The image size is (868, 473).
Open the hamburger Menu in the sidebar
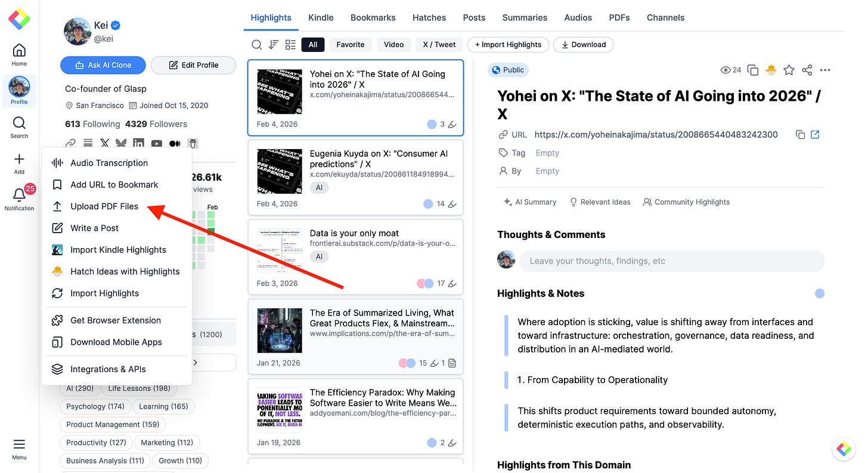point(19,449)
